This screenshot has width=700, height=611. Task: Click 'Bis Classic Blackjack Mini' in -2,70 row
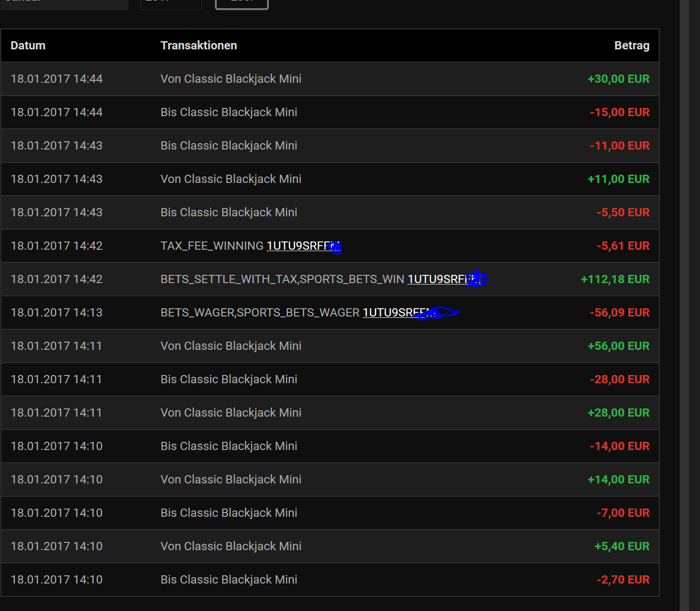click(x=229, y=579)
